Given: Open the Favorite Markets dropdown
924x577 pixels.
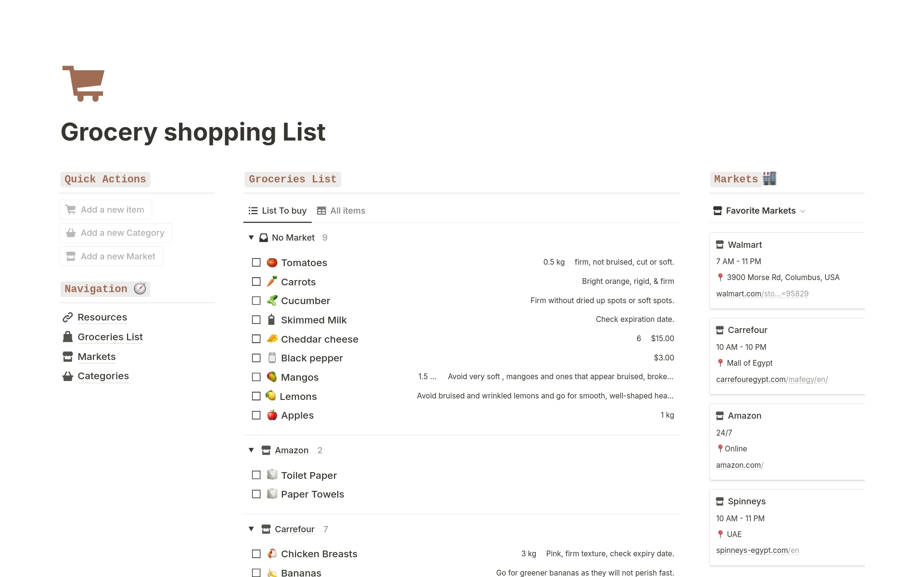Looking at the screenshot, I should [803, 211].
